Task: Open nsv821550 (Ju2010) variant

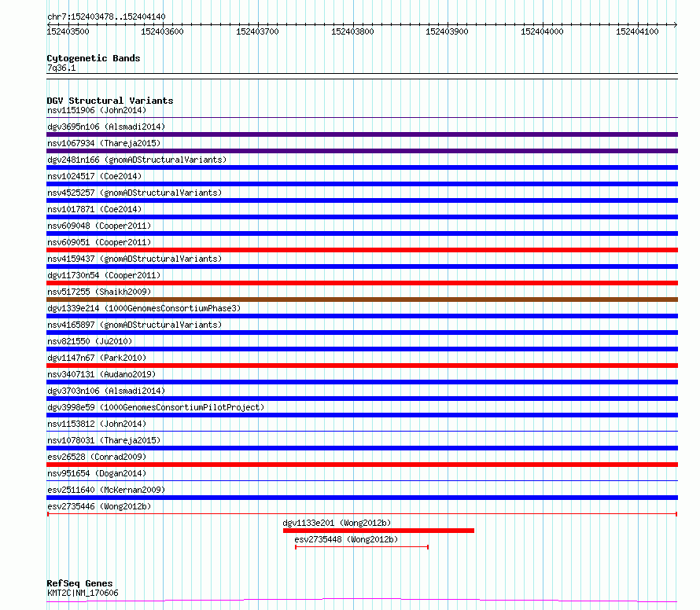Action: (x=90, y=341)
